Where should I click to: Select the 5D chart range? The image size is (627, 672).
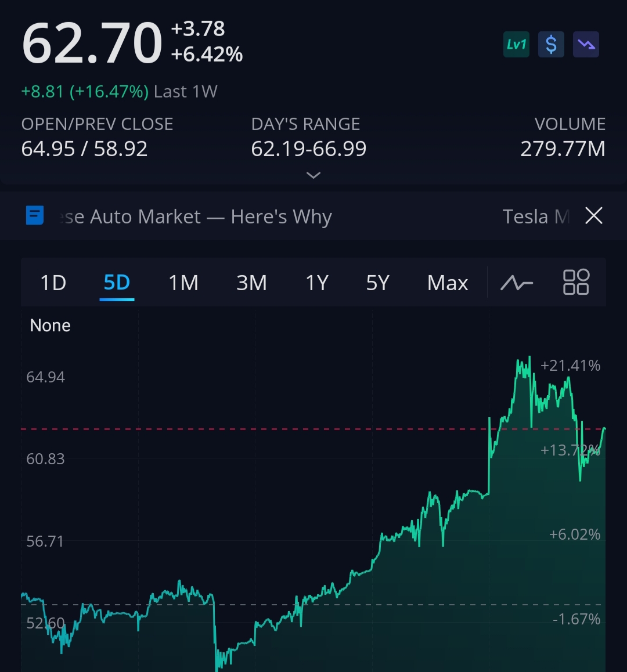coord(117,283)
